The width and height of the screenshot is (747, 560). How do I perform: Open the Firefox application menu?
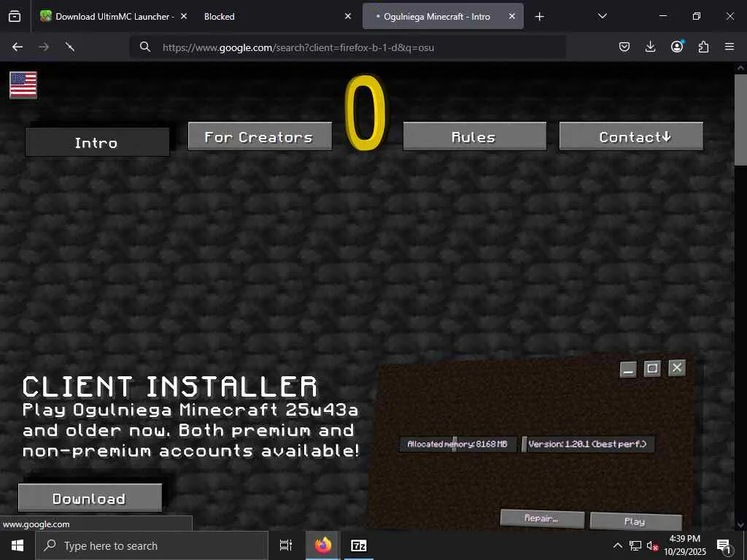[729, 47]
